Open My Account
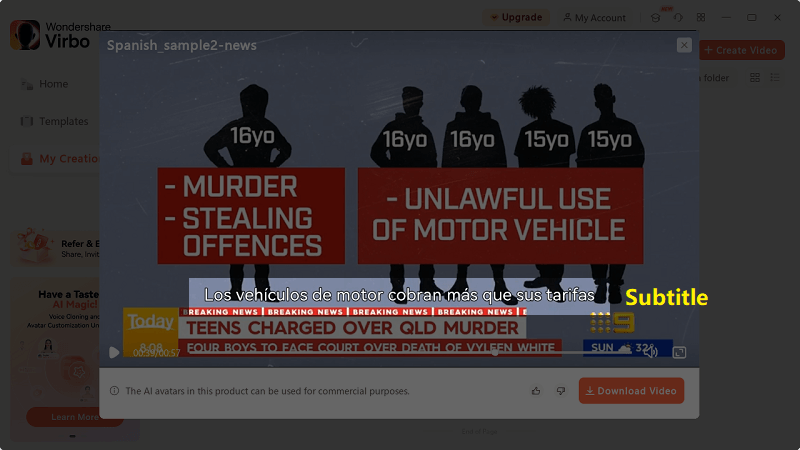 594,18
